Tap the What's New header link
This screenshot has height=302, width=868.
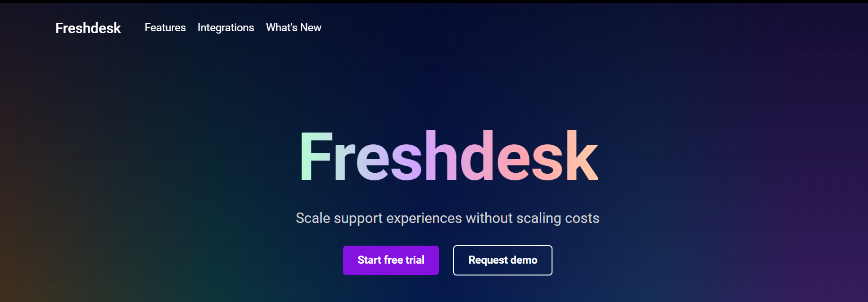click(293, 27)
